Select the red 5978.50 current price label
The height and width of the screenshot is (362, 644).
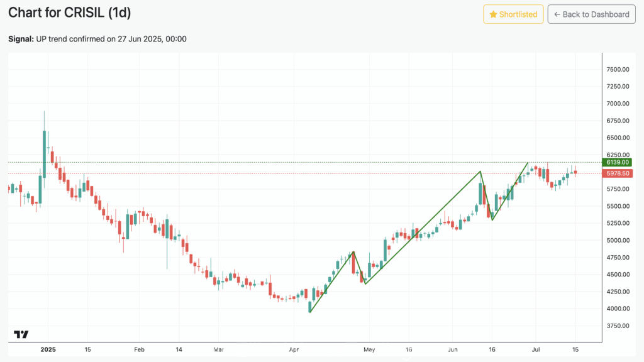[x=618, y=173]
